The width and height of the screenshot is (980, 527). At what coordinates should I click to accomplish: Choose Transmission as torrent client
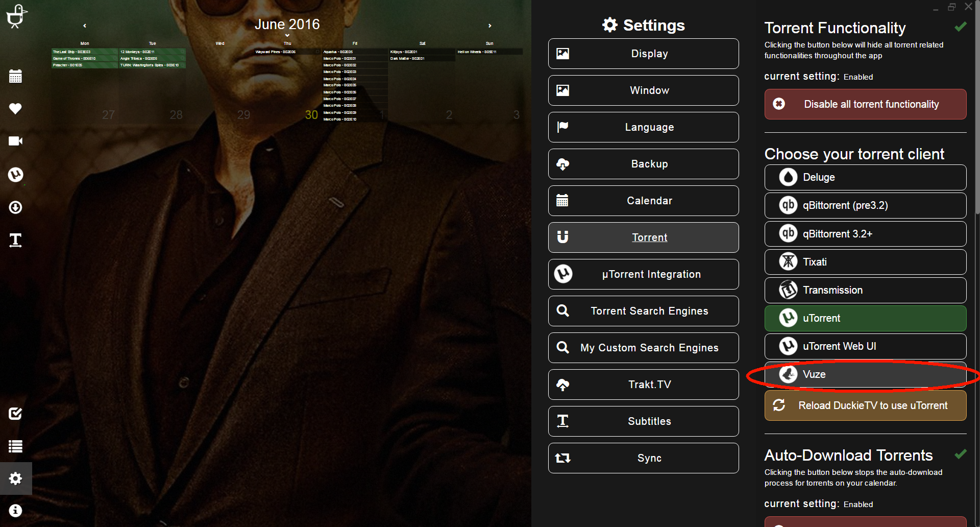coord(865,290)
